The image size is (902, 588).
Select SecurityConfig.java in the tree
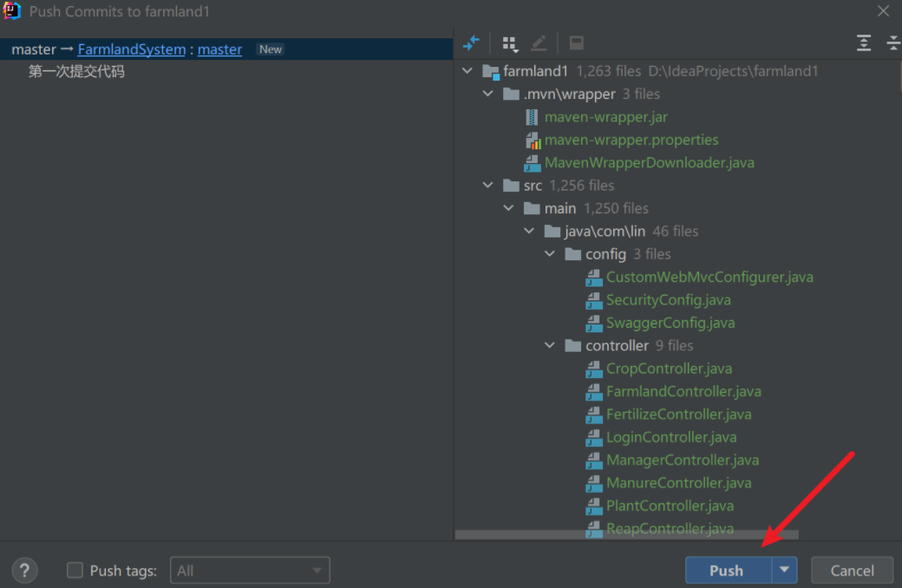coord(669,300)
